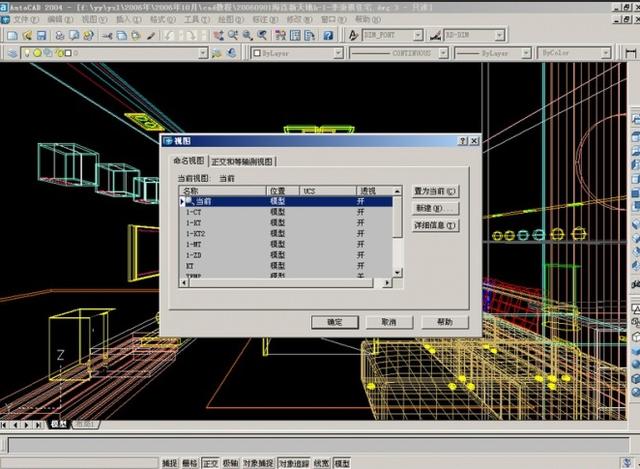640x469 pixels.
Task: Toggle 线宽 lineweight display in status bar
Action: (x=322, y=463)
